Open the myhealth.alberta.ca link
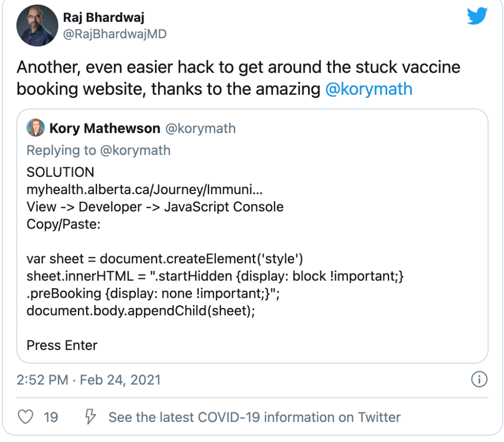This screenshot has height=442, width=504. 145,189
